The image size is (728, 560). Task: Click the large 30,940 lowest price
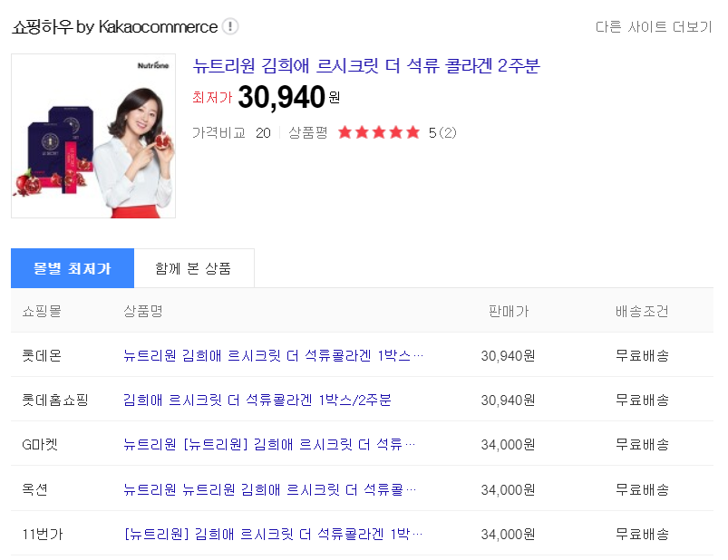(281, 97)
